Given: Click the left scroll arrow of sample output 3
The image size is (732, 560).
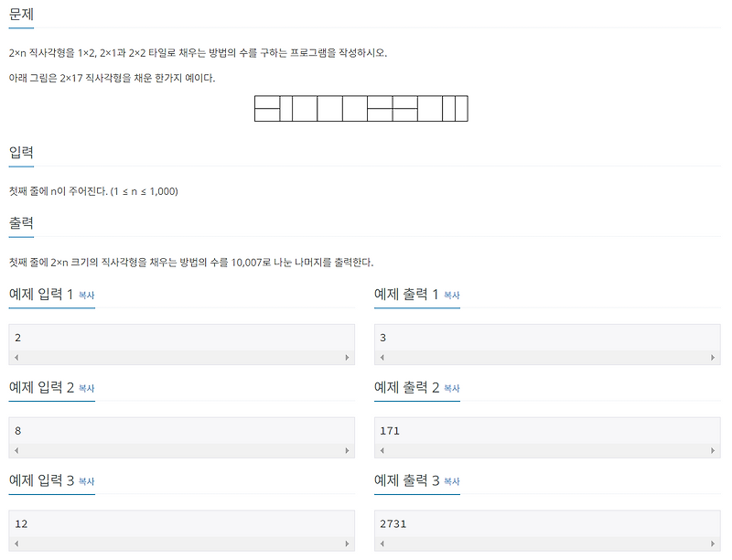Looking at the screenshot, I should coord(382,544).
